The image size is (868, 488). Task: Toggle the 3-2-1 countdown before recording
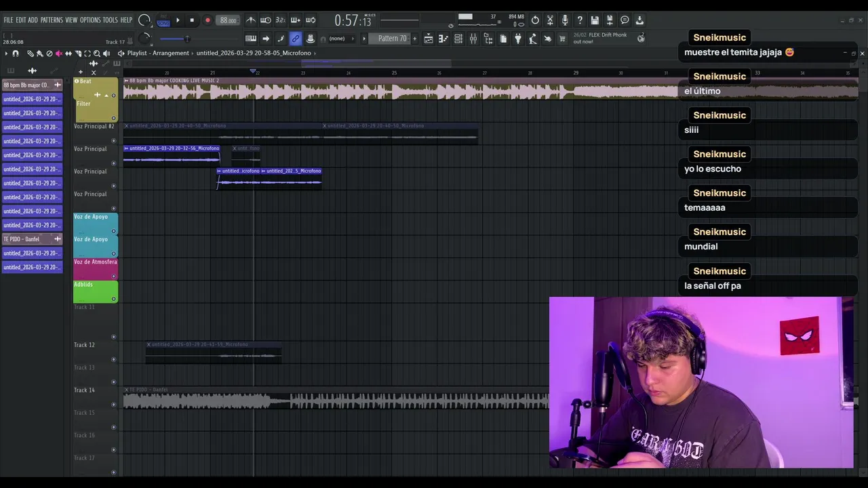pos(281,20)
